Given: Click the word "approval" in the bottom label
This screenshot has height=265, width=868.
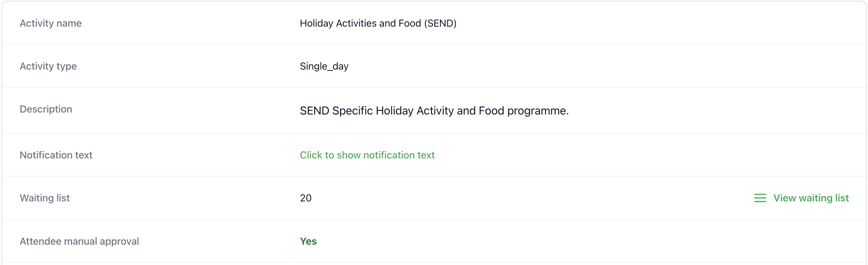Looking at the screenshot, I should tap(119, 241).
